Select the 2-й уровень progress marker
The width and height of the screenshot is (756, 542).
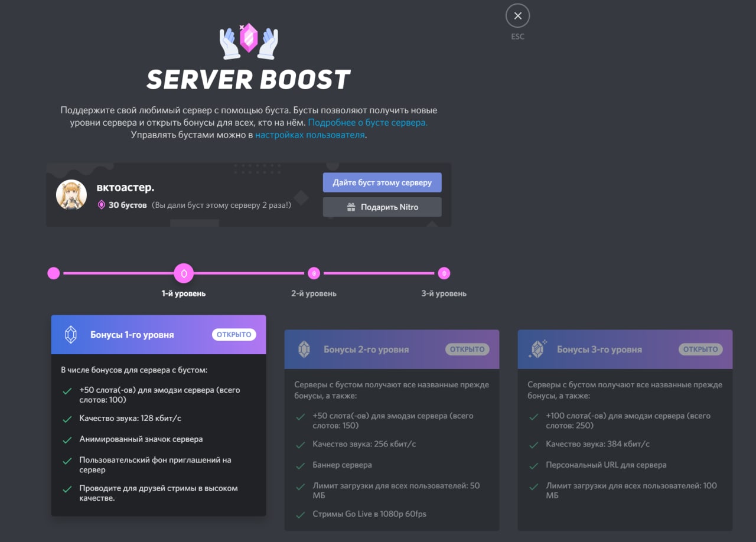click(314, 273)
